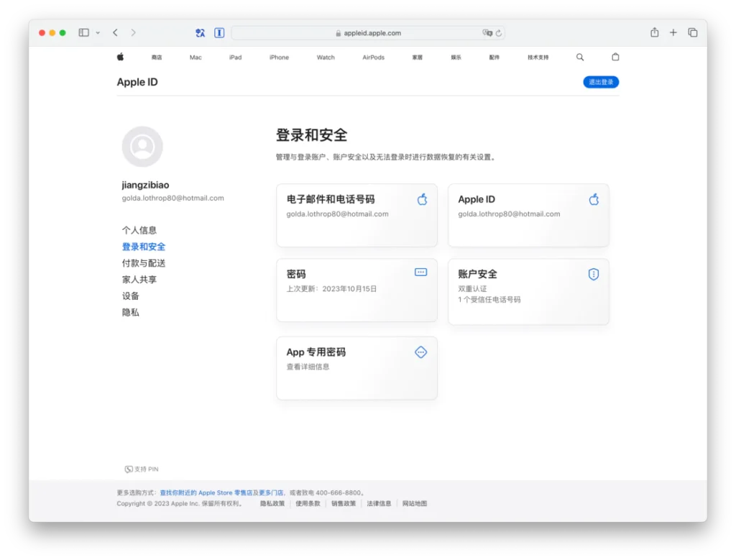Screen dimensions: 736x560
Task: Click the 退出登录 button
Action: (600, 82)
